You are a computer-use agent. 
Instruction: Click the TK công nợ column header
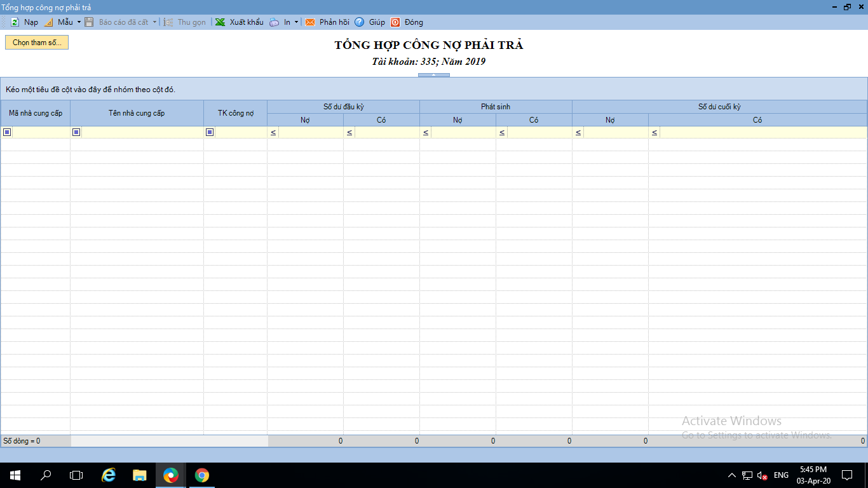click(x=235, y=113)
